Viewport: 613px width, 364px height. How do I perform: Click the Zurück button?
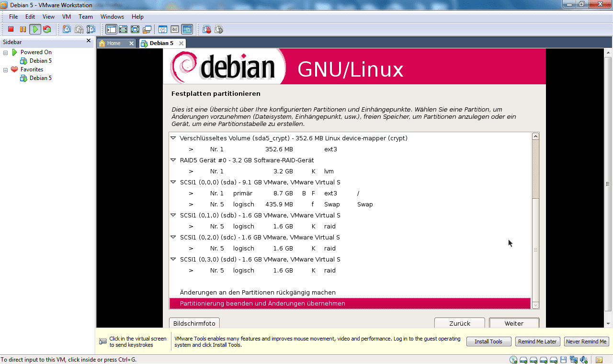tap(460, 323)
